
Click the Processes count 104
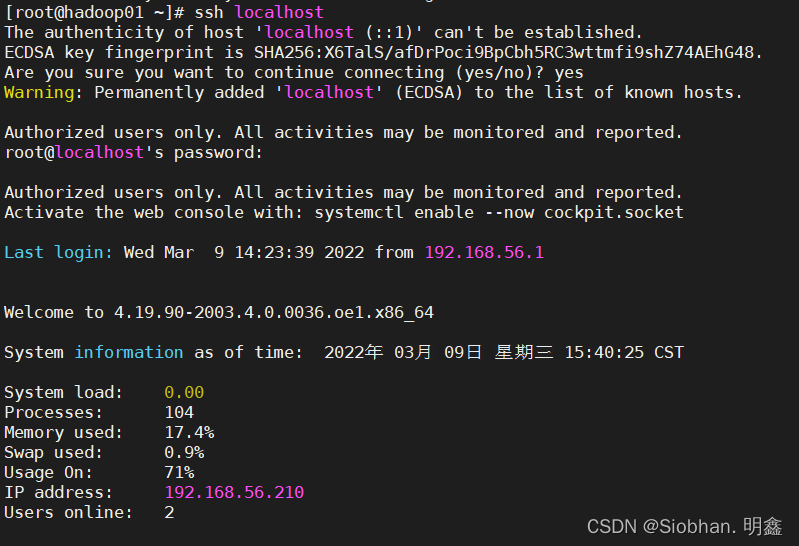[179, 412]
